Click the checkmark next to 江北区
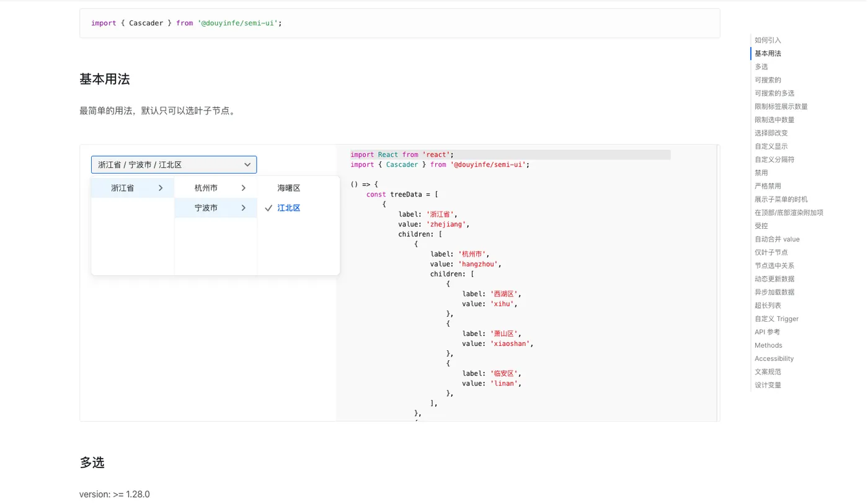This screenshot has width=868, height=504. pos(268,208)
